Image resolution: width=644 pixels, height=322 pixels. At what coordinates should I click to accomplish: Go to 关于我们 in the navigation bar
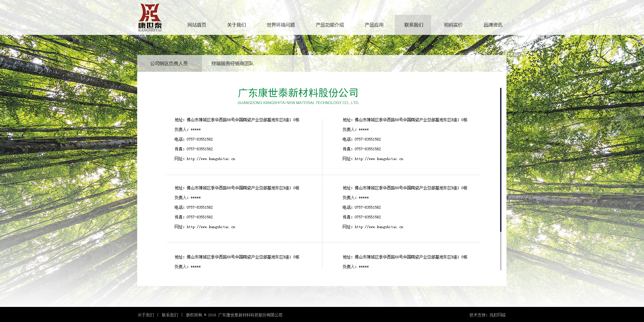click(236, 25)
